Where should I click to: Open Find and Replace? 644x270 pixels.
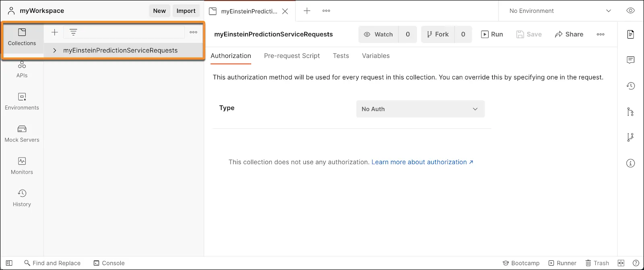[x=52, y=263]
